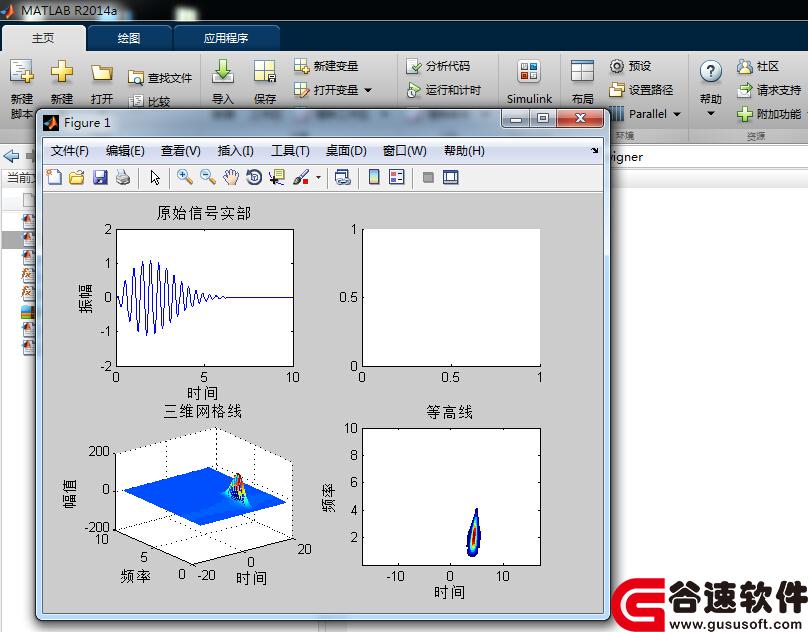Click 分析代码 in the MATLAB ribbon
This screenshot has width=808, height=632.
pyautogui.click(x=438, y=66)
